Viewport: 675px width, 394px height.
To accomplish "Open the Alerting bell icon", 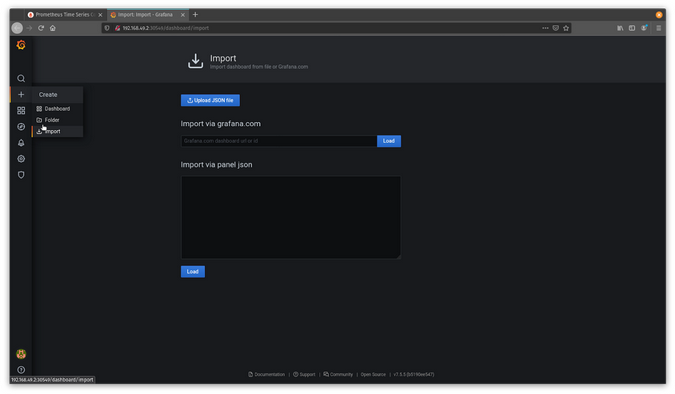I will 21,143.
